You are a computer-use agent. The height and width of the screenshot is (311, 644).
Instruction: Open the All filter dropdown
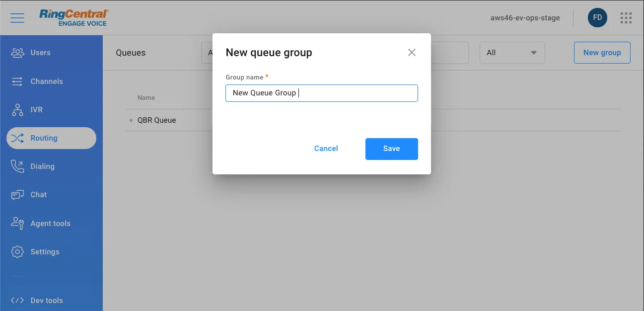pos(512,53)
